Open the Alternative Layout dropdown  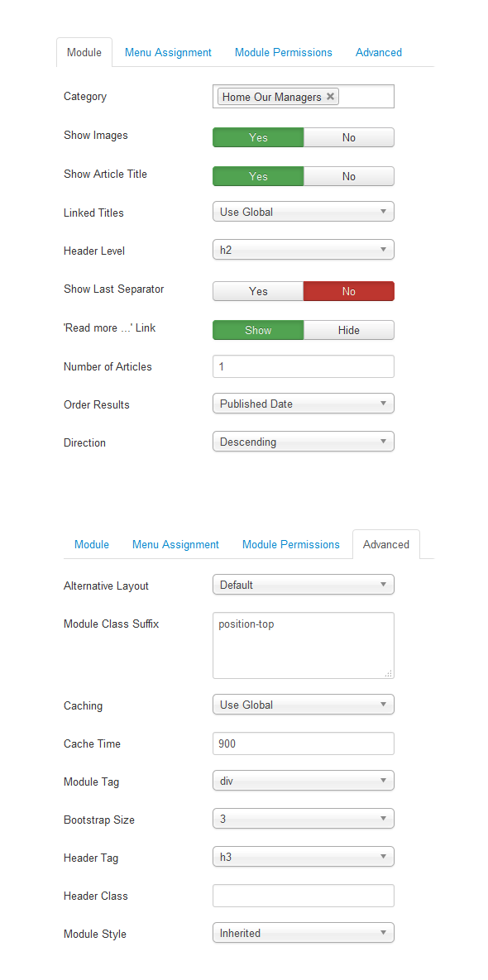point(304,585)
